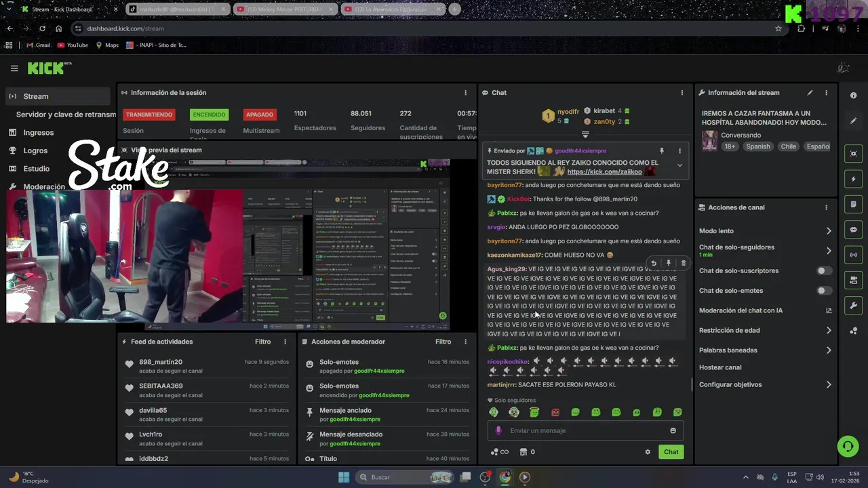Open Windows Start button
The height and width of the screenshot is (488, 868).
(x=344, y=477)
